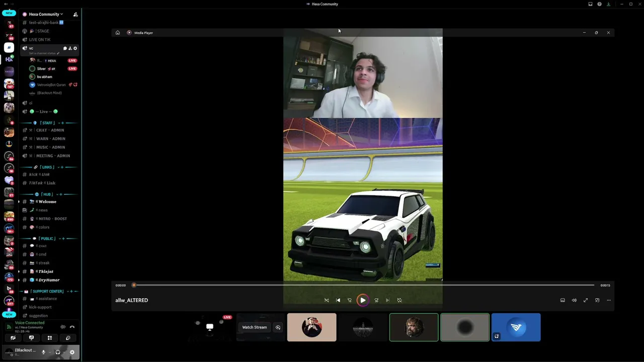Open Discord user settings
Image resolution: width=644 pixels, height=362 pixels.
pos(72,352)
